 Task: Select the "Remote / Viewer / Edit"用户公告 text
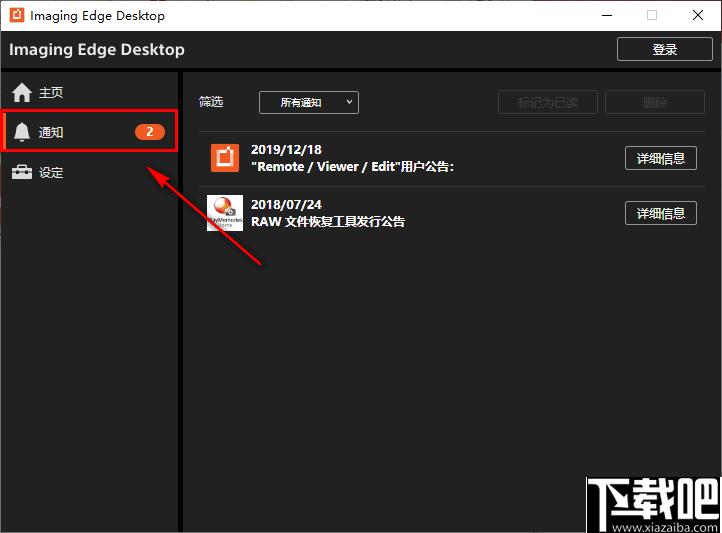pyautogui.click(x=352, y=167)
